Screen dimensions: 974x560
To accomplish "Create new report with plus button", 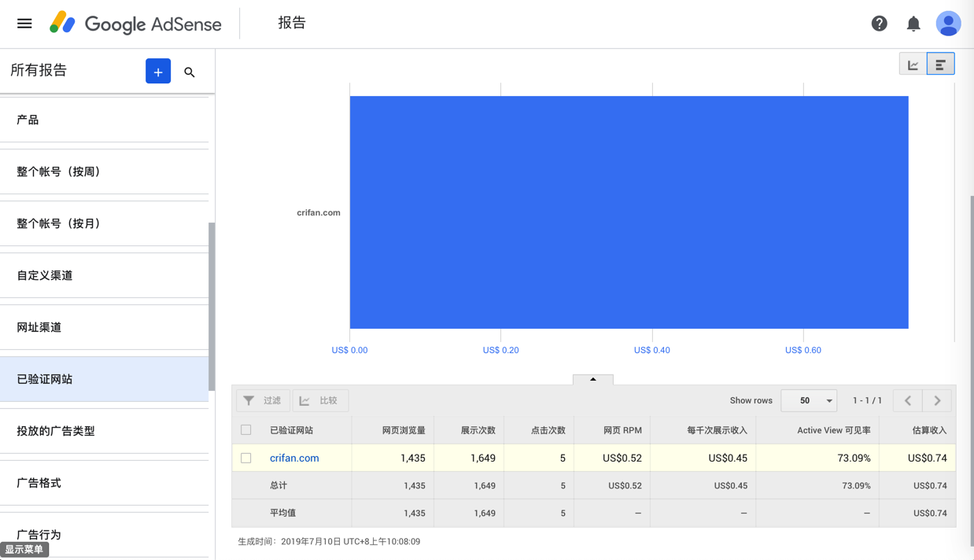I will coord(158,72).
